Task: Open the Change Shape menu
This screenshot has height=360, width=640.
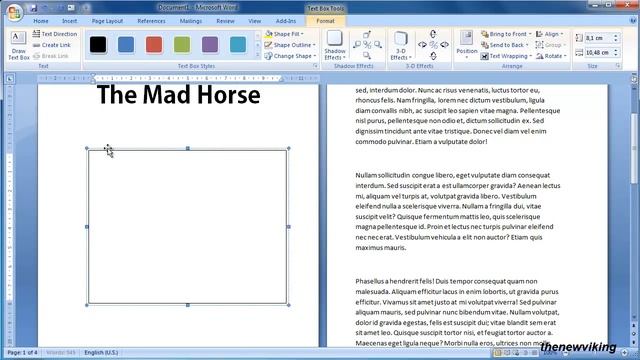Action: pyautogui.click(x=290, y=56)
